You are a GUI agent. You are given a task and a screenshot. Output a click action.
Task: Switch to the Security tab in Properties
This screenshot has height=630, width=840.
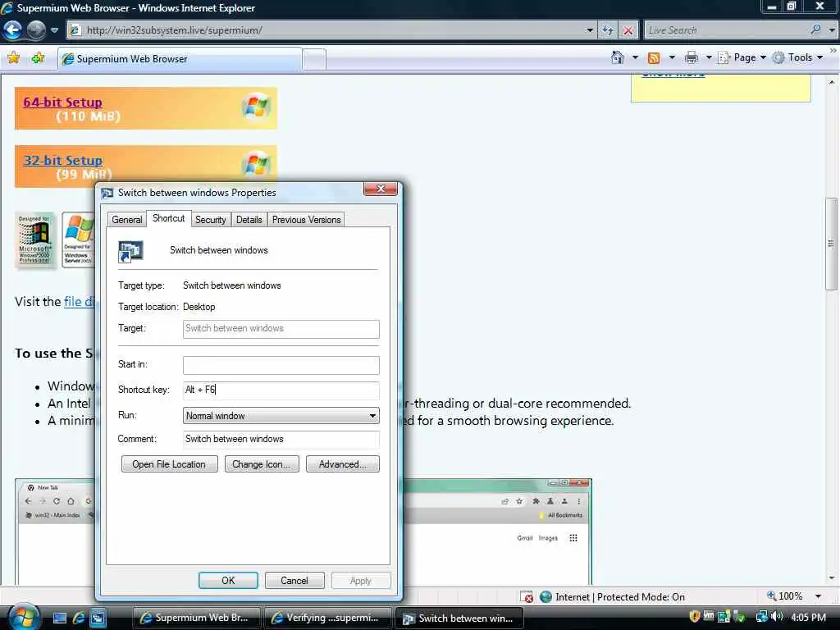[x=210, y=220]
